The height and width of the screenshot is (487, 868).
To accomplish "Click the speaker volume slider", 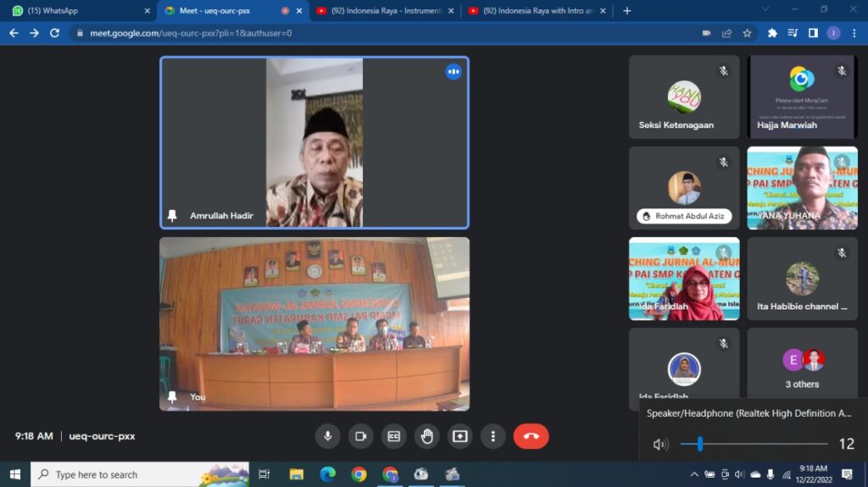I will (x=754, y=444).
